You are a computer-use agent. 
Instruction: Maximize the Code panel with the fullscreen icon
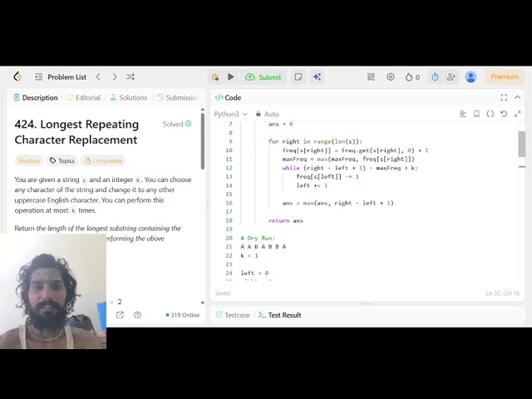[x=504, y=98]
